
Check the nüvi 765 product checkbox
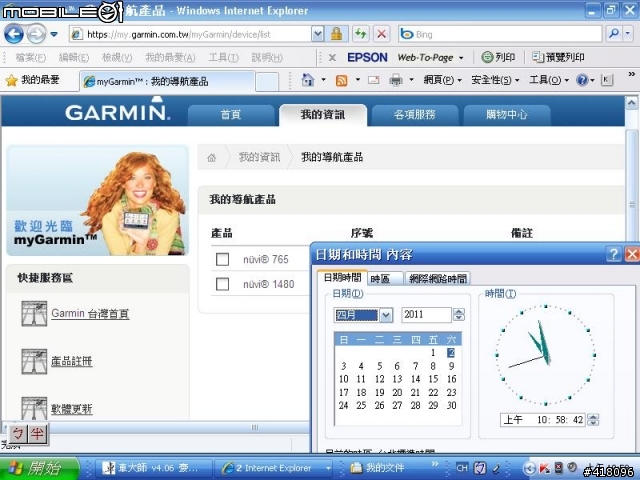[x=222, y=259]
